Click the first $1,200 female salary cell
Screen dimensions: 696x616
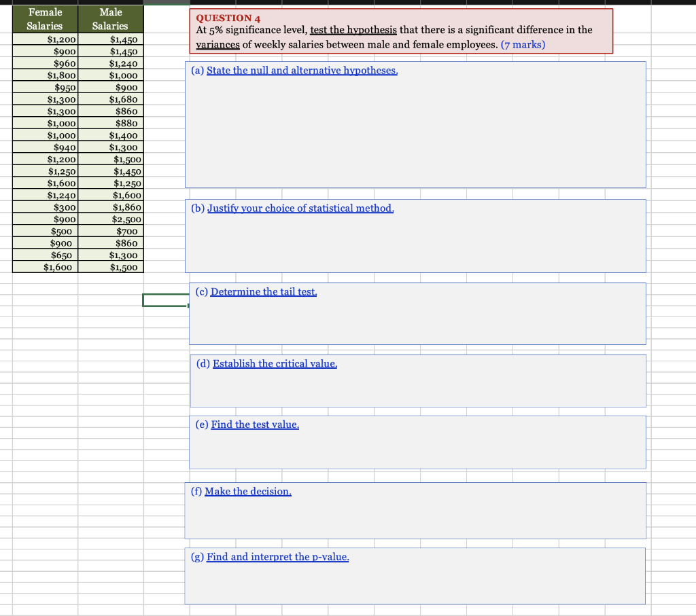point(44,39)
